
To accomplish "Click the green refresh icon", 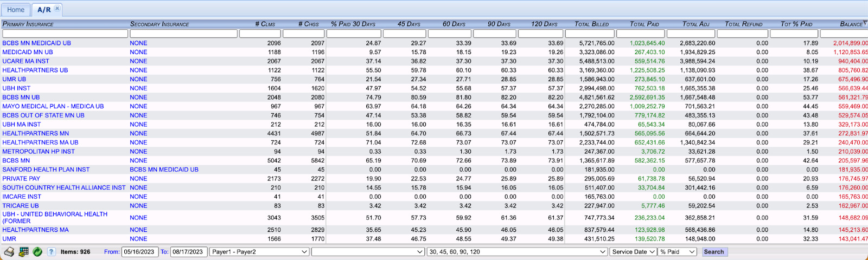I will [37, 252].
